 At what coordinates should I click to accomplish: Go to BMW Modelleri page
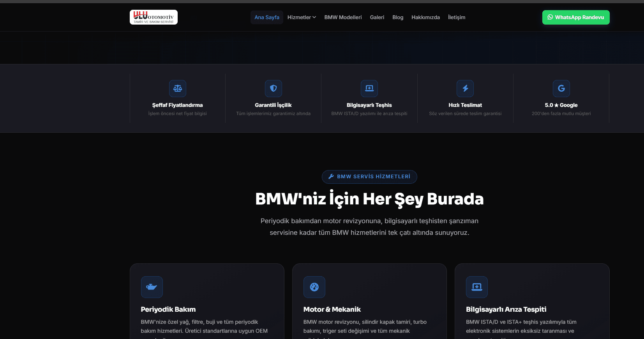[x=343, y=17]
